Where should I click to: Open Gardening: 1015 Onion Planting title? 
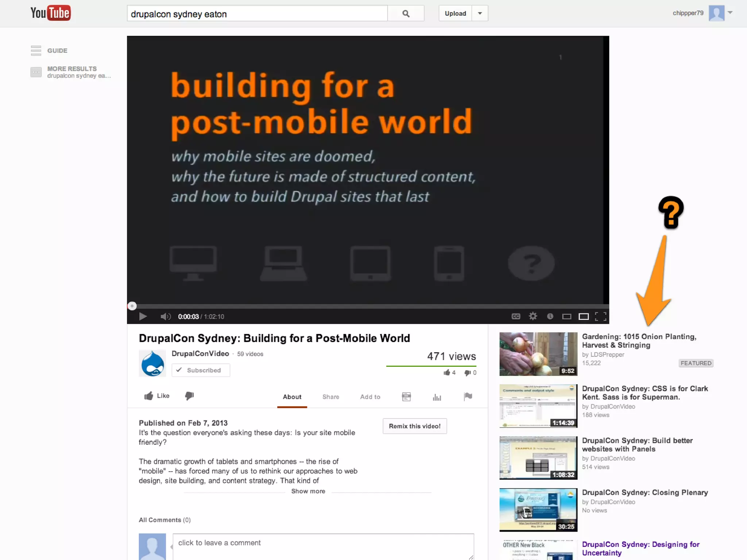[639, 341]
